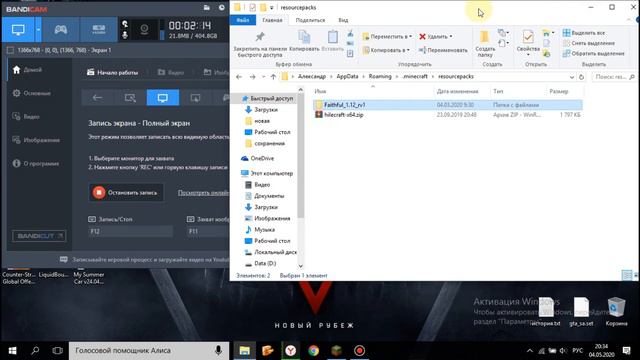Click back arrow in Bandicam mode selector
640x360 pixels.
(x=97, y=98)
